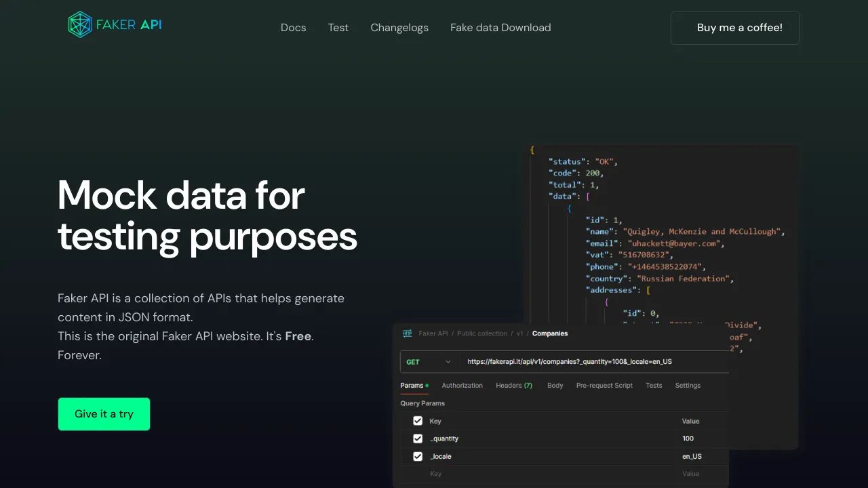Open Fake data Download page
The width and height of the screenshot is (868, 488).
pyautogui.click(x=500, y=28)
